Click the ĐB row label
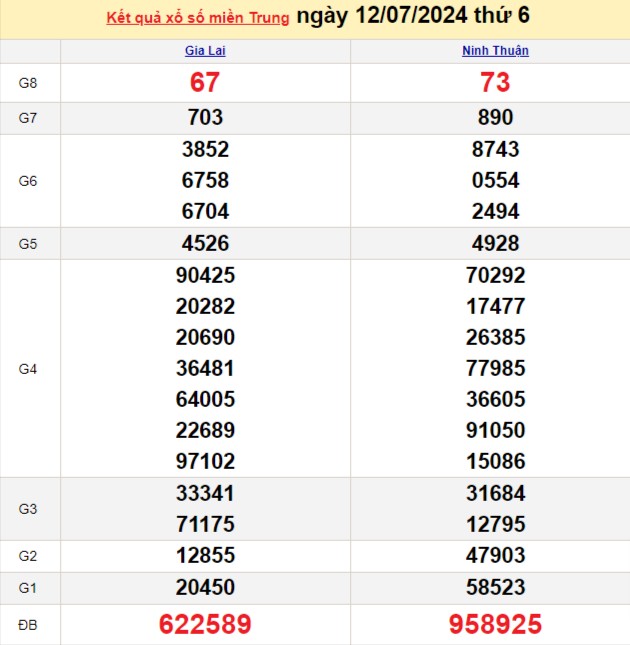 pos(28,625)
